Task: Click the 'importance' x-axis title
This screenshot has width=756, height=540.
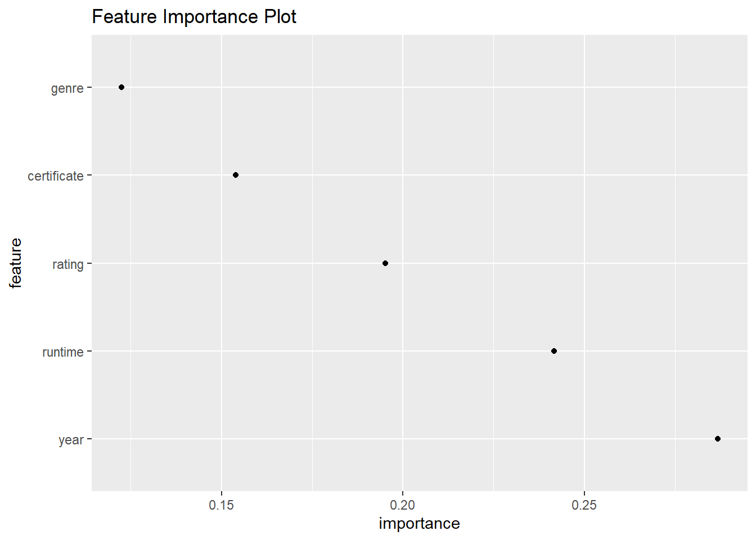Action: [x=419, y=524]
